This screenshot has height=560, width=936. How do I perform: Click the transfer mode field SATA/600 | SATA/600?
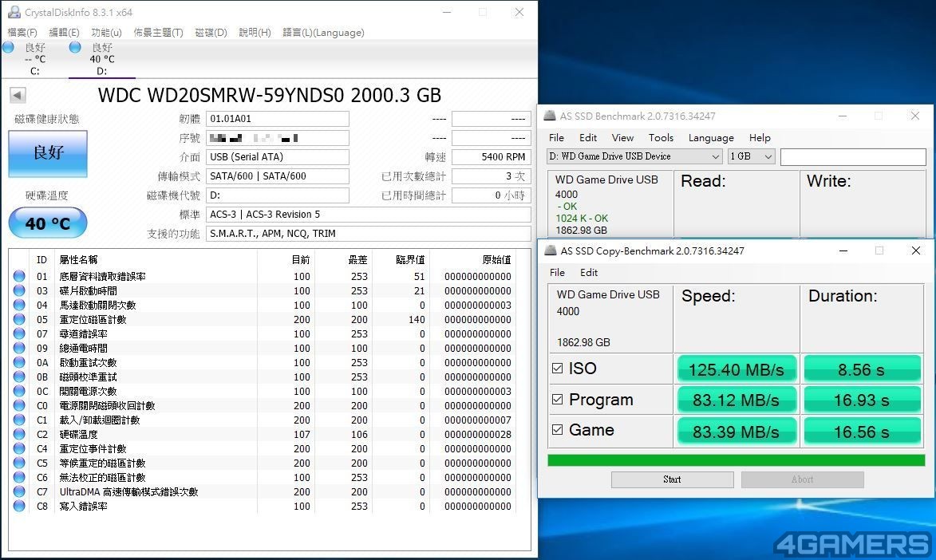(278, 176)
